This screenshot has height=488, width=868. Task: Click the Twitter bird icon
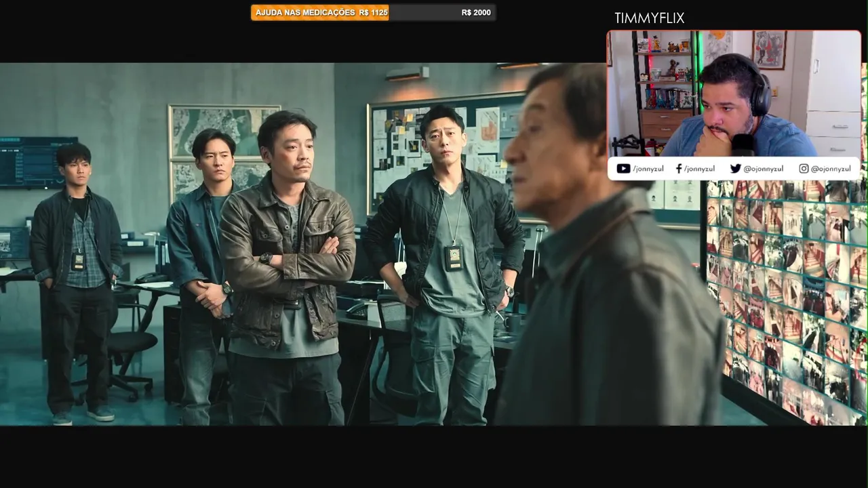coord(735,169)
